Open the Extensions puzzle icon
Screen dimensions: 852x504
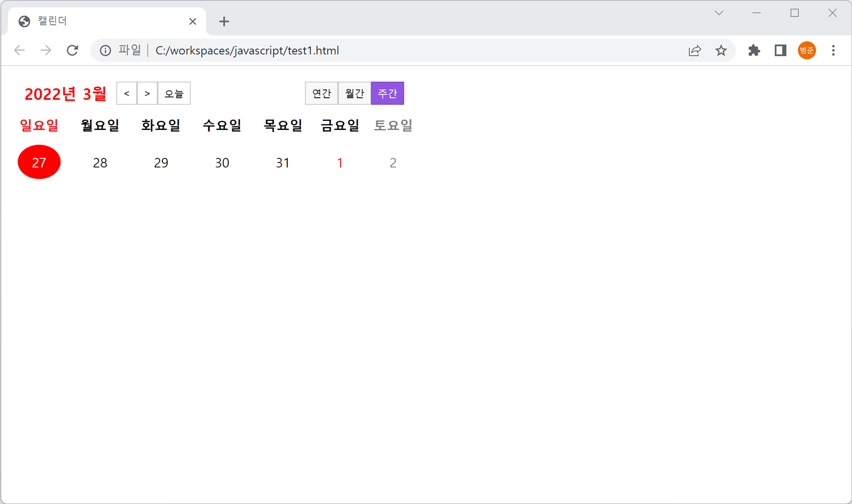point(754,51)
